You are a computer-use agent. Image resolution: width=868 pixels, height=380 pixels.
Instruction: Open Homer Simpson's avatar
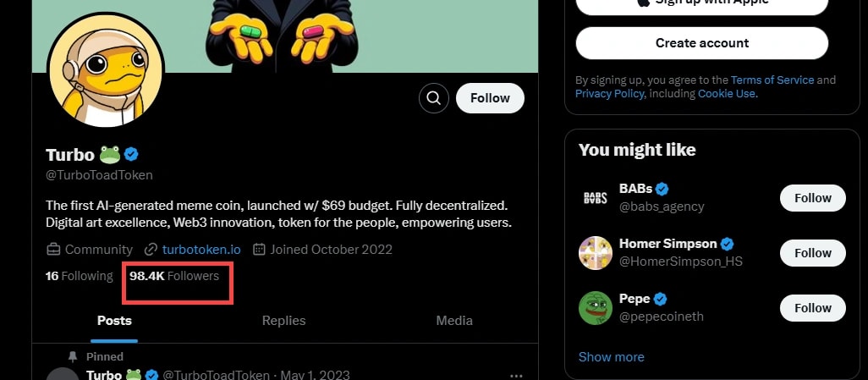pyautogui.click(x=595, y=253)
